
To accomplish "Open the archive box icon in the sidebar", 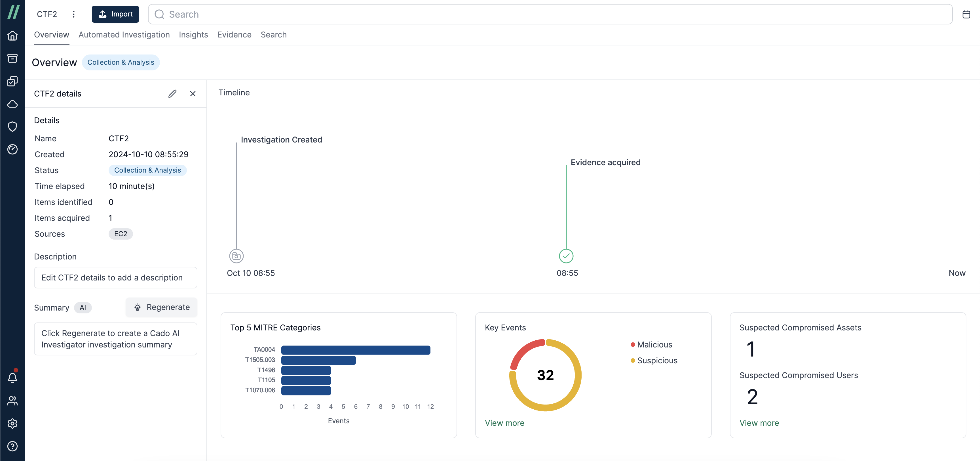I will tap(12, 58).
